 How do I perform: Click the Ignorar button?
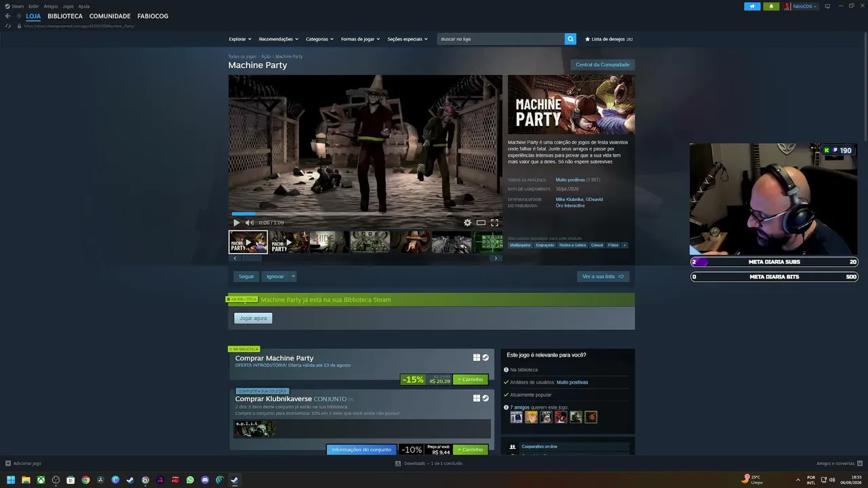coord(275,277)
